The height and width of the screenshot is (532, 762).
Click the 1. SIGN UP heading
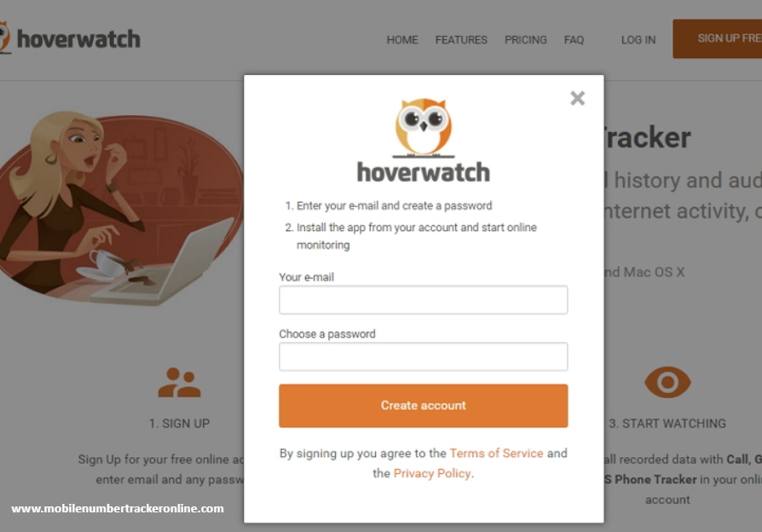pyautogui.click(x=179, y=424)
